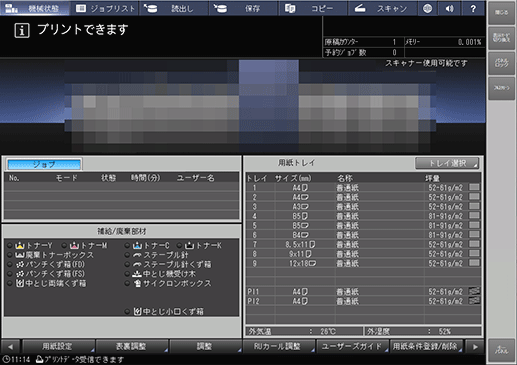Viewport: 517px width, 365px height.
Task: Select the ジョブ button in the job panel
Action: (x=44, y=164)
